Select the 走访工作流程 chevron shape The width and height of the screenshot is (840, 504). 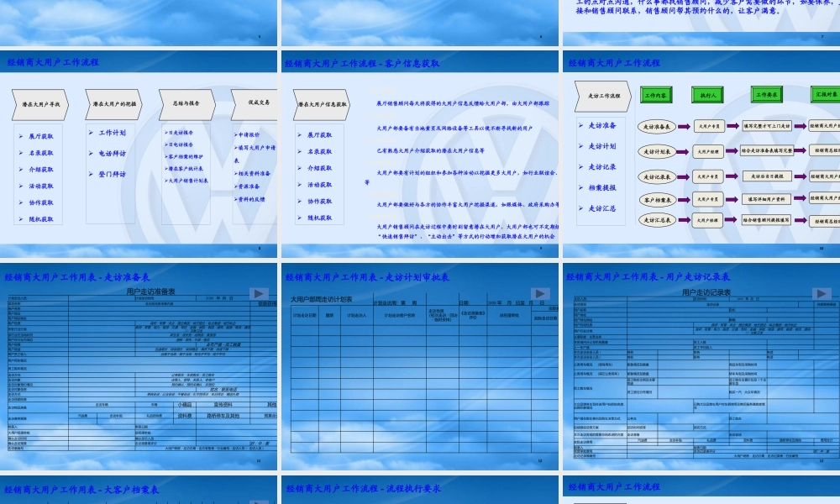click(603, 96)
